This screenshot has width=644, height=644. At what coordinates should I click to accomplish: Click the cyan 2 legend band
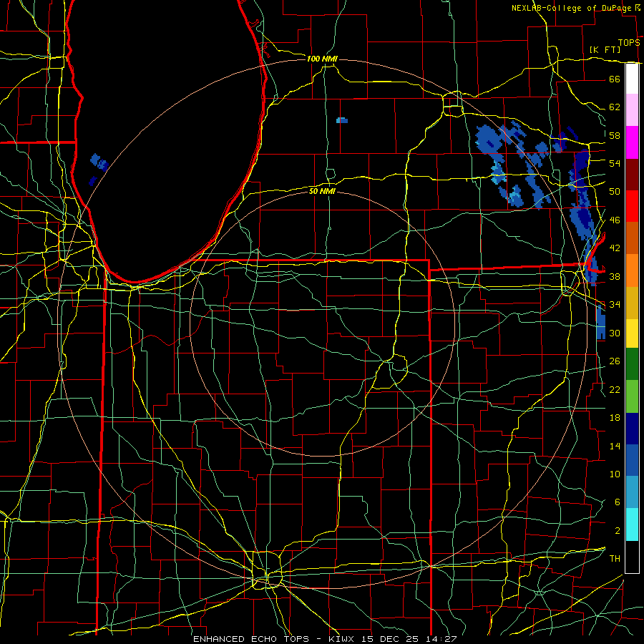coord(632,525)
